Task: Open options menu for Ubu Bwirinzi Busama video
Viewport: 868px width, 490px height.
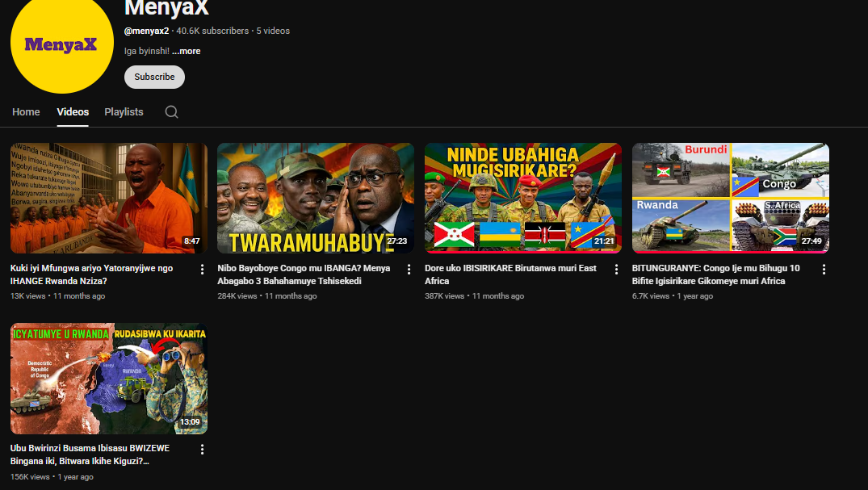Action: (x=202, y=449)
